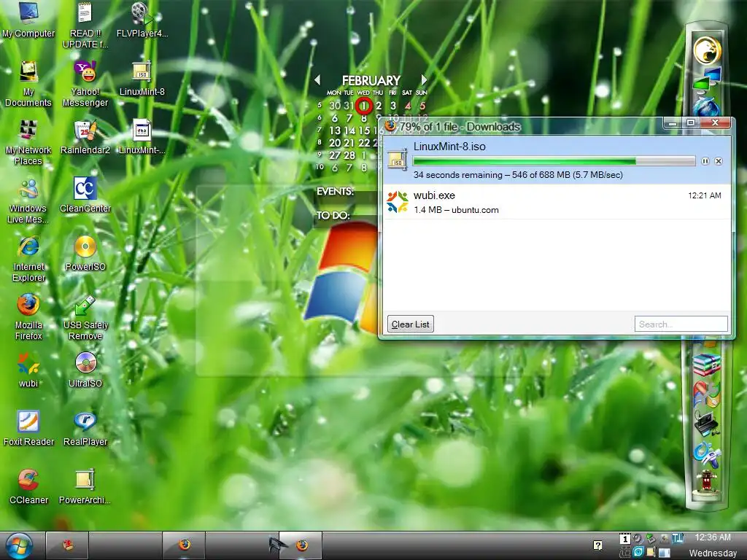Launch Windows Live Messenger from the desktop
Viewport: 747px width, 560px height.
point(28,201)
